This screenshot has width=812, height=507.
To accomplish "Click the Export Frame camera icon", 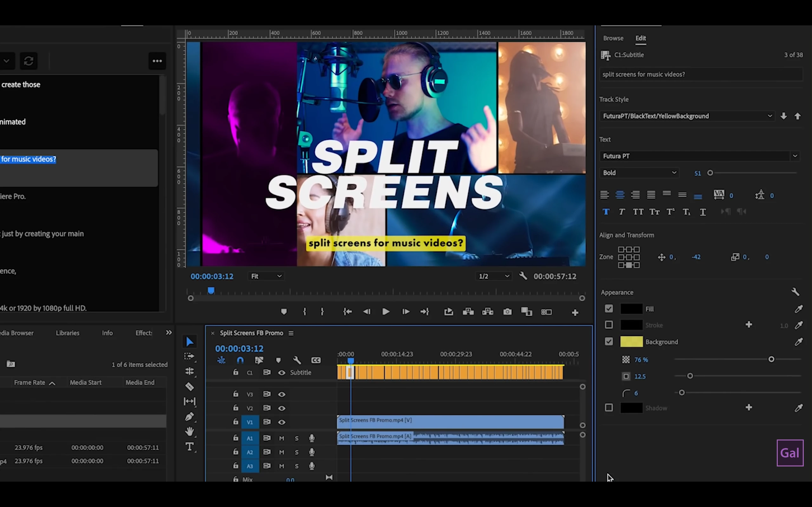I will (x=507, y=312).
